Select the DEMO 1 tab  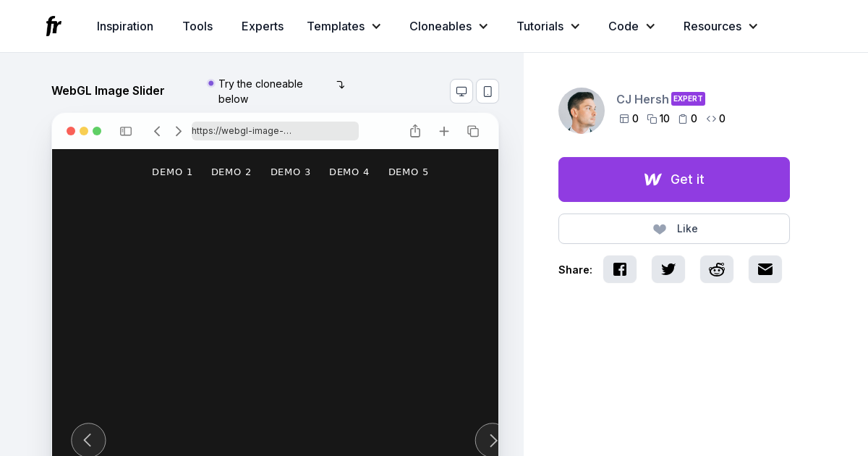(172, 172)
